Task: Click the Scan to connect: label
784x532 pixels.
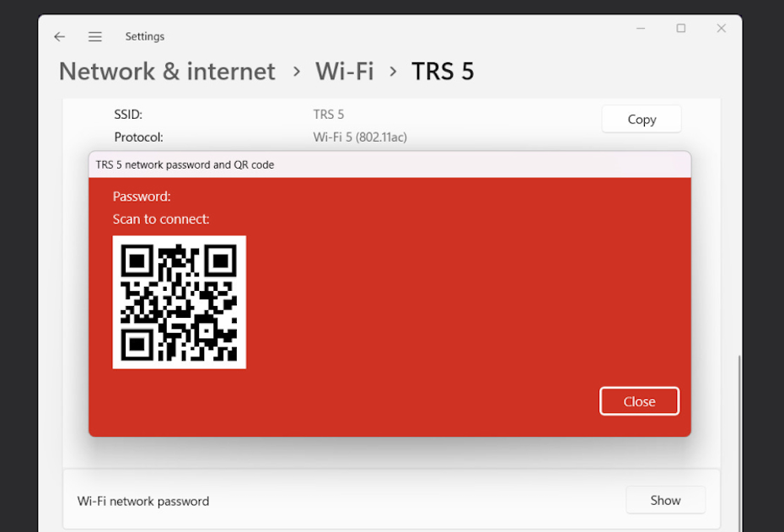Action: [x=161, y=219]
